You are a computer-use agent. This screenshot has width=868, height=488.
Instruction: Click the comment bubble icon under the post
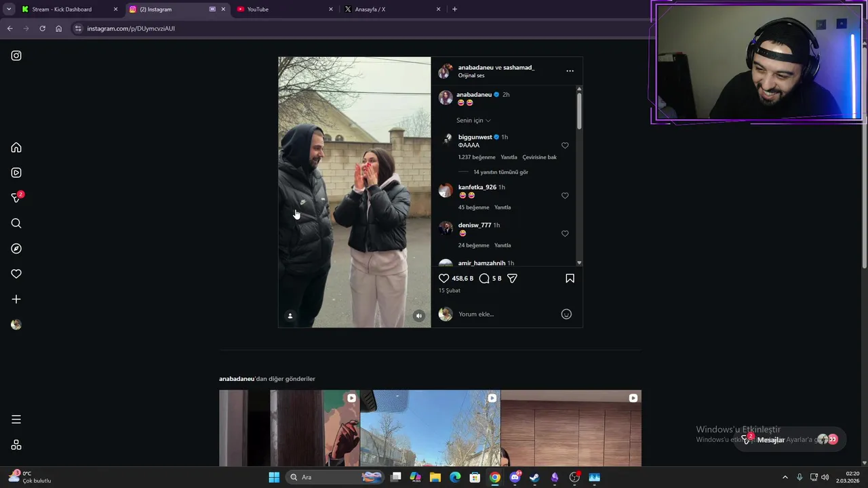coord(484,279)
